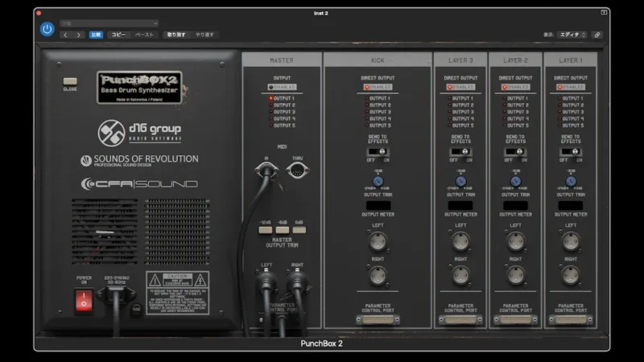The height and width of the screenshot is (362, 644).
Task: Click LAYER 1 left XLR output jack
Action: (x=571, y=241)
